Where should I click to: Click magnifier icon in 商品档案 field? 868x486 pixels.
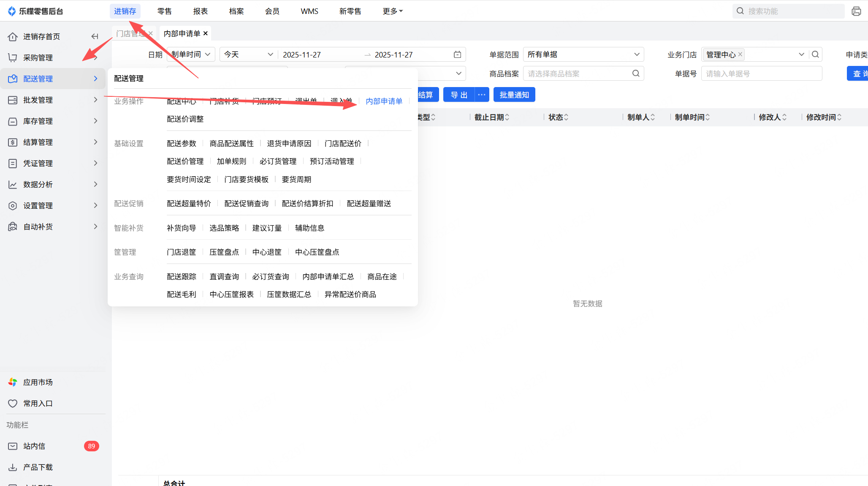(x=636, y=74)
